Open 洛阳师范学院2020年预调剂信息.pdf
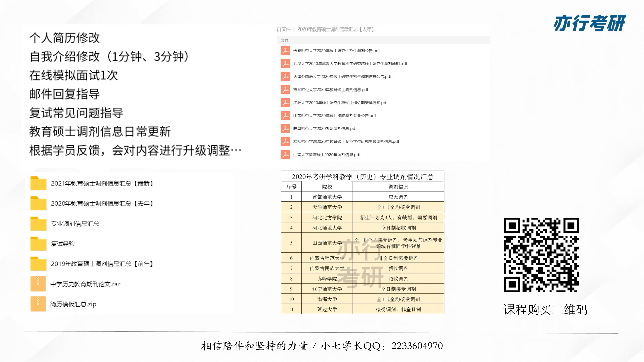The width and height of the screenshot is (644, 362). [x=346, y=141]
